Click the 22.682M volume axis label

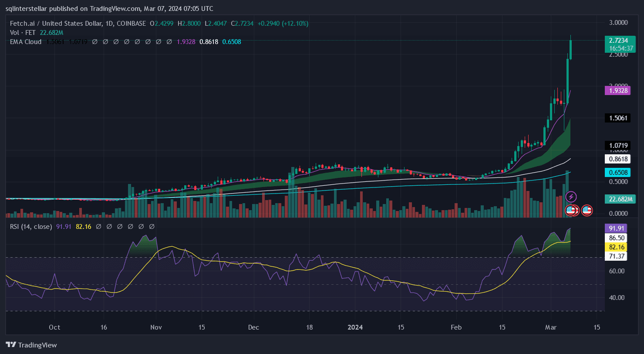pyautogui.click(x=617, y=199)
